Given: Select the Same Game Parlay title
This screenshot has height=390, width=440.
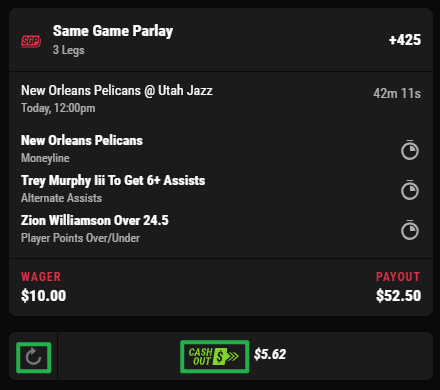Looking at the screenshot, I should pyautogui.click(x=113, y=31).
